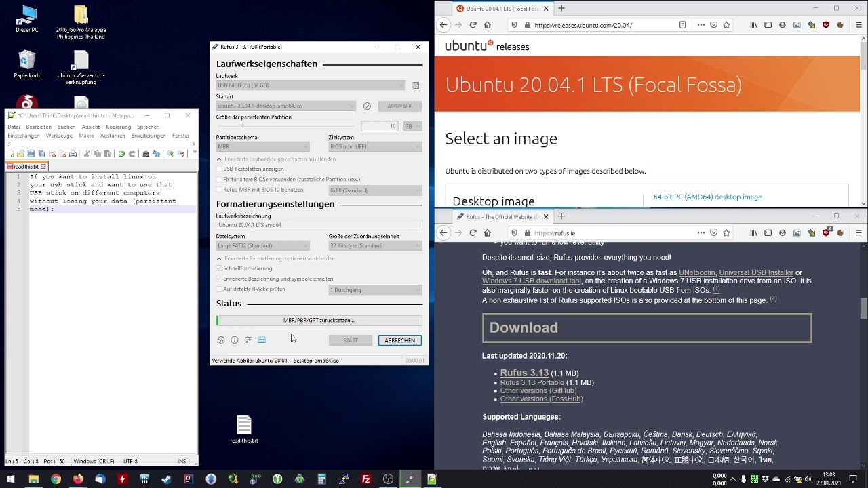Open Rufus language globe icon

pyautogui.click(x=221, y=340)
